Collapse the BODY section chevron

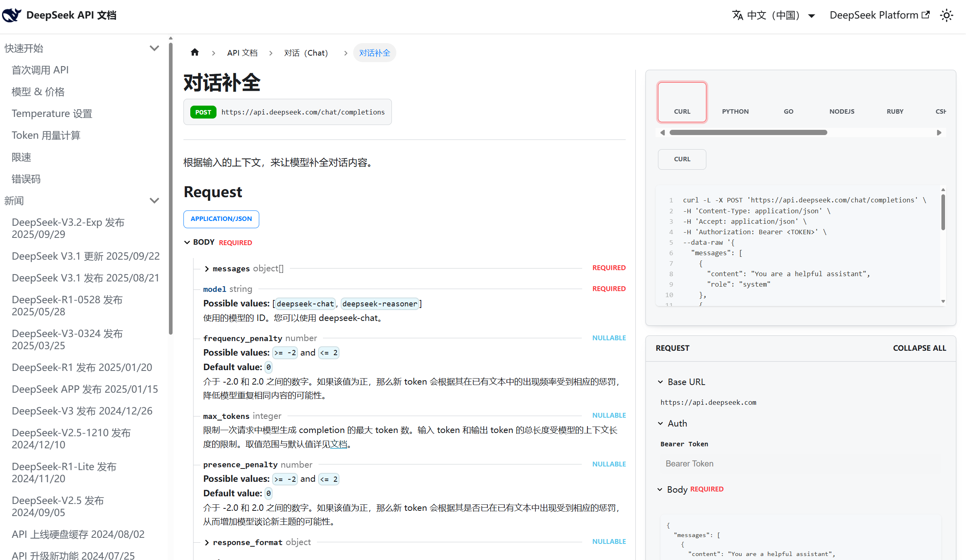[x=187, y=242]
